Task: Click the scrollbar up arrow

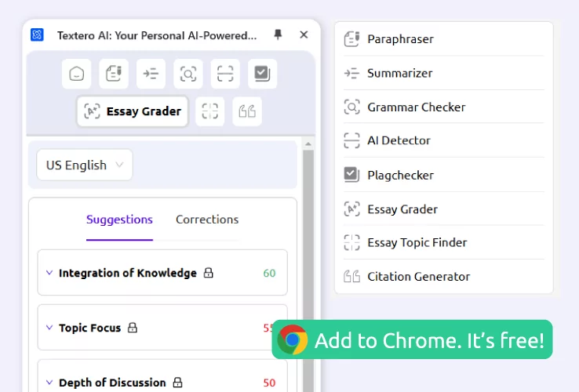Action: 308,144
